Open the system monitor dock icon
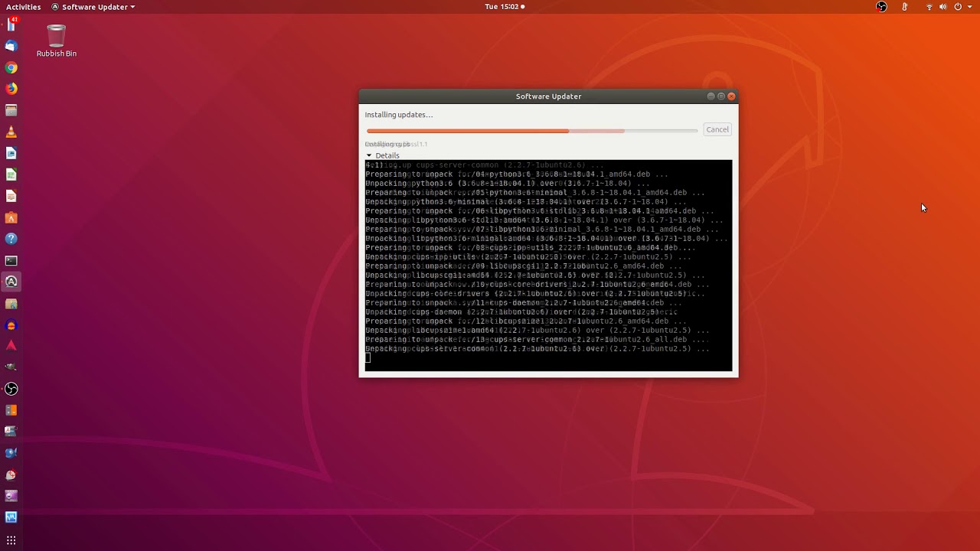The height and width of the screenshot is (551, 980). [11, 517]
